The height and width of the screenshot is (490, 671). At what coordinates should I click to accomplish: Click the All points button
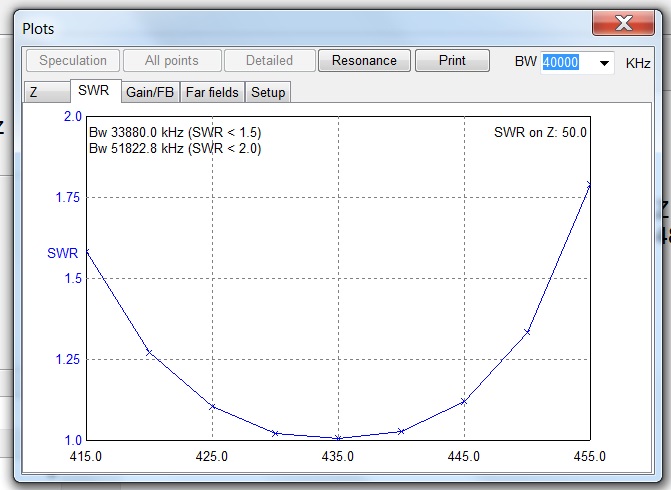pos(171,60)
